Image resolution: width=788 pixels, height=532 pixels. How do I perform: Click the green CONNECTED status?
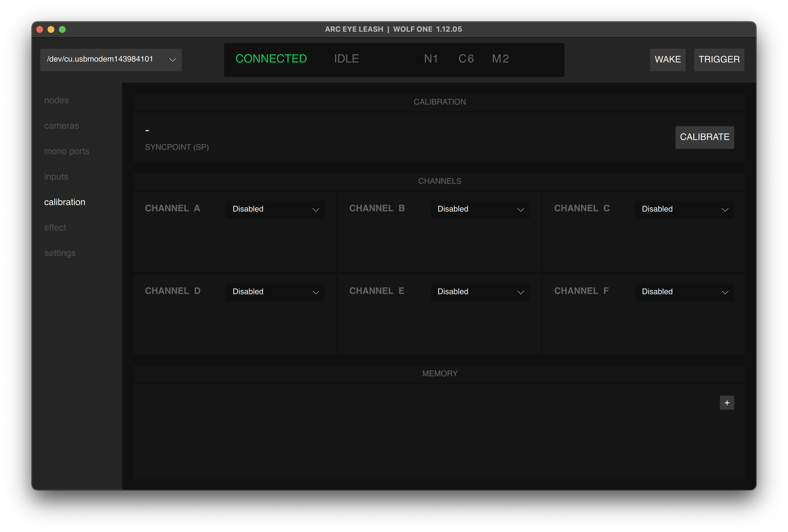pos(271,59)
